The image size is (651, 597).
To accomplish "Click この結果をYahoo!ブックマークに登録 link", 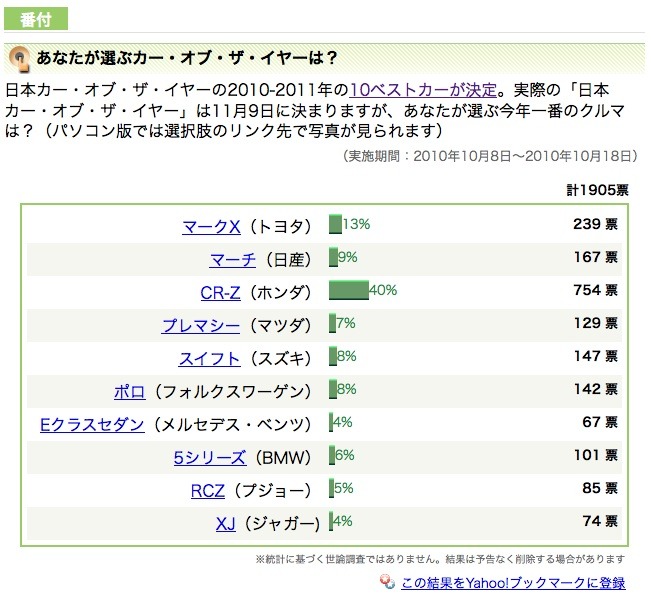I will (x=513, y=582).
